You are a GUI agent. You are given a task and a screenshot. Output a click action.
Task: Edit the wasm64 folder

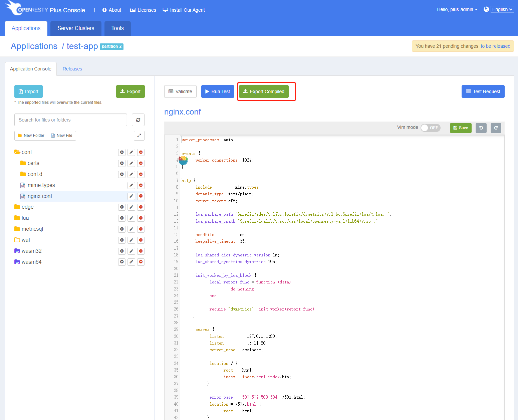coord(132,262)
